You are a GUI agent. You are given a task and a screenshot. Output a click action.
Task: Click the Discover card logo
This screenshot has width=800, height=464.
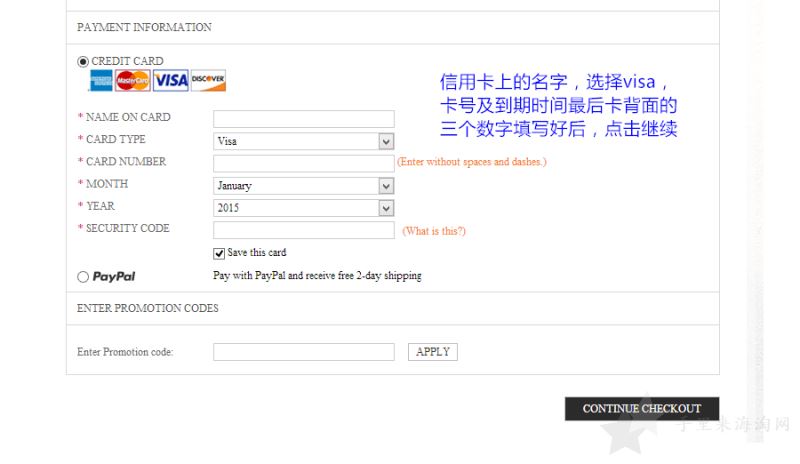(x=208, y=81)
